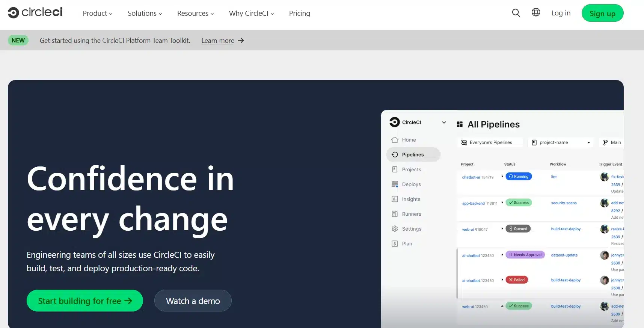Click the CircleCI logo in header

(35, 12)
